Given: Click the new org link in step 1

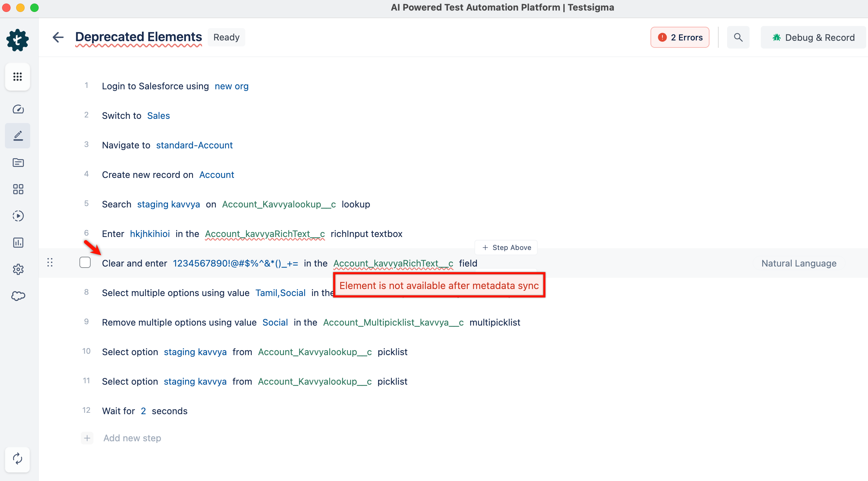Looking at the screenshot, I should tap(232, 86).
